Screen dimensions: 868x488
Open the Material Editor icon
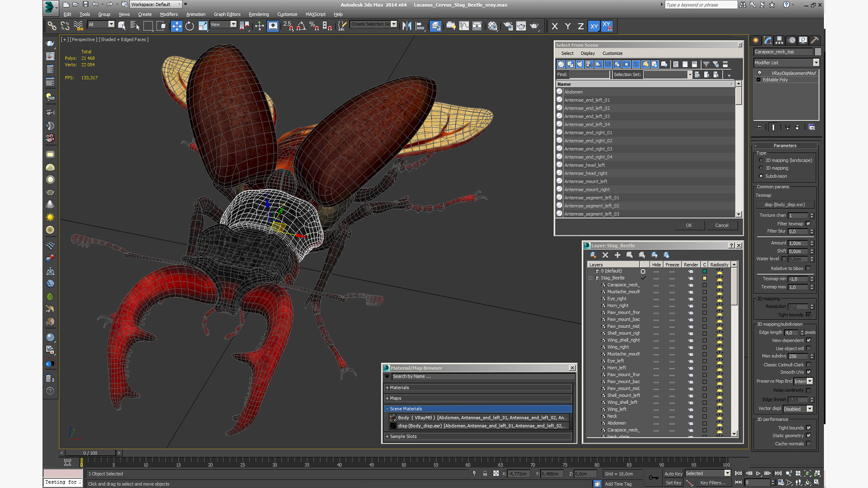pyautogui.click(x=492, y=26)
